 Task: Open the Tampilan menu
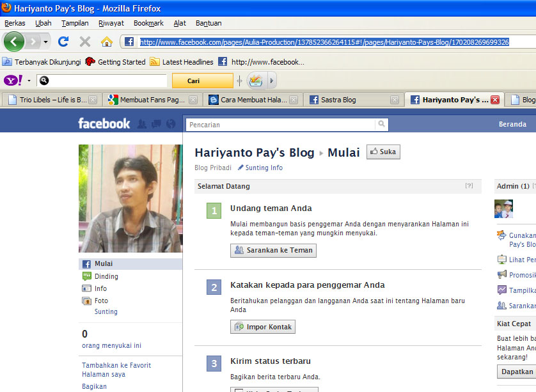pyautogui.click(x=75, y=23)
